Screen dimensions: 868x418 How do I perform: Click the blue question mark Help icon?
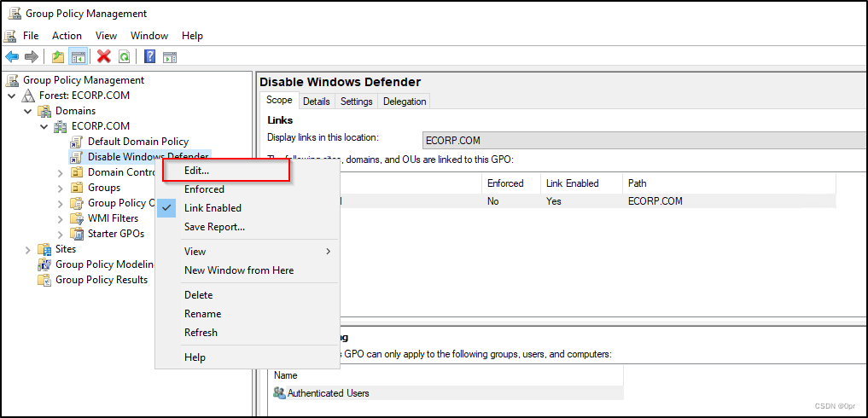point(149,56)
